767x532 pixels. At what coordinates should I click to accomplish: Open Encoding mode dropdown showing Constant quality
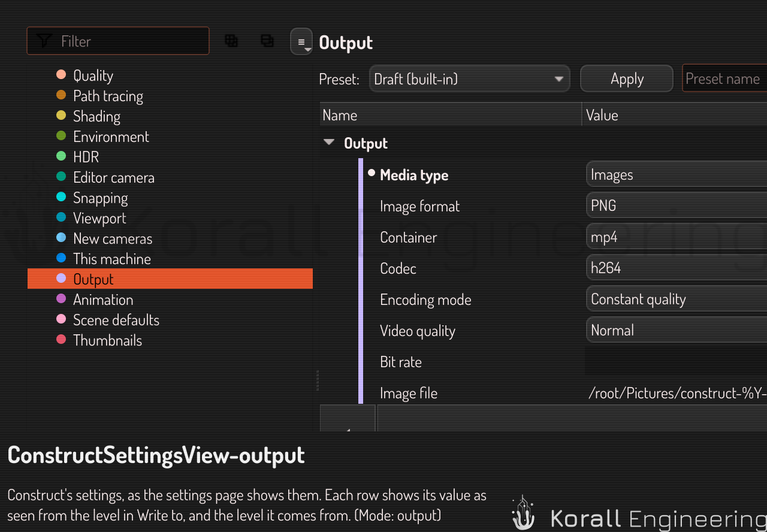[677, 300]
